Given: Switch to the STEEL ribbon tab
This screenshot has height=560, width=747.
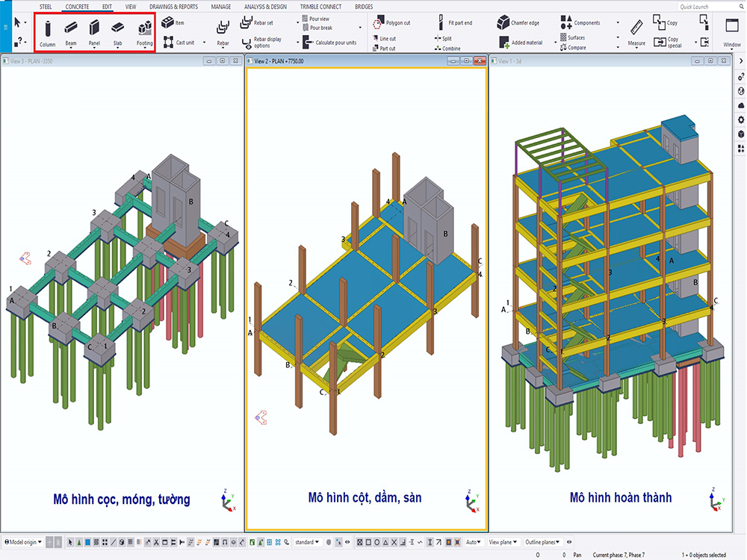Looking at the screenshot, I should coord(46,7).
